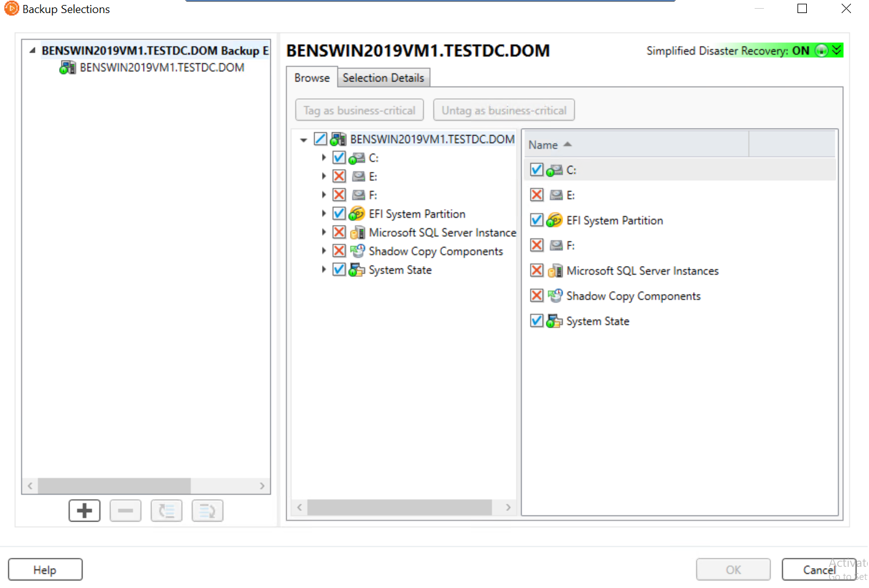Click the remove (minus) selection button

click(126, 511)
